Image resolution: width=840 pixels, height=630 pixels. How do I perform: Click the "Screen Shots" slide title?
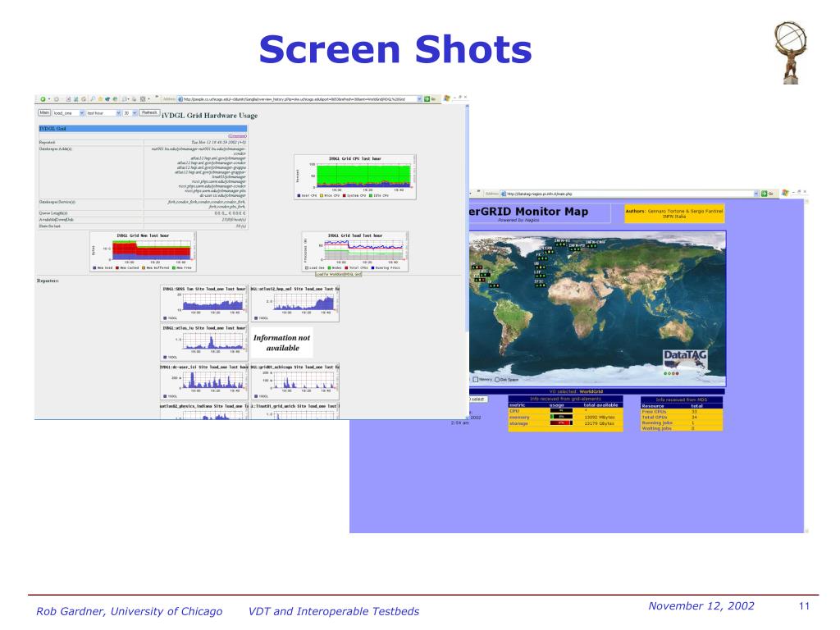pos(395,49)
